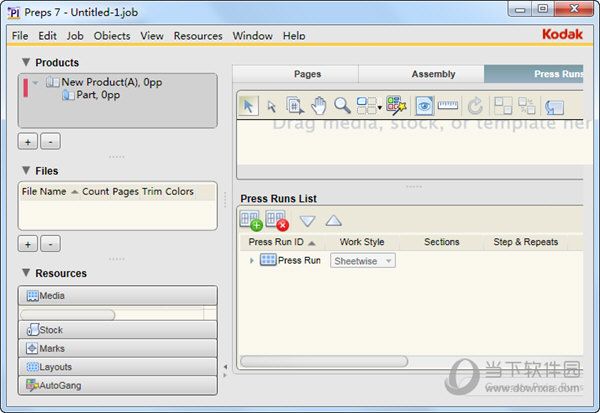Click the AutoGang icon

[32, 385]
